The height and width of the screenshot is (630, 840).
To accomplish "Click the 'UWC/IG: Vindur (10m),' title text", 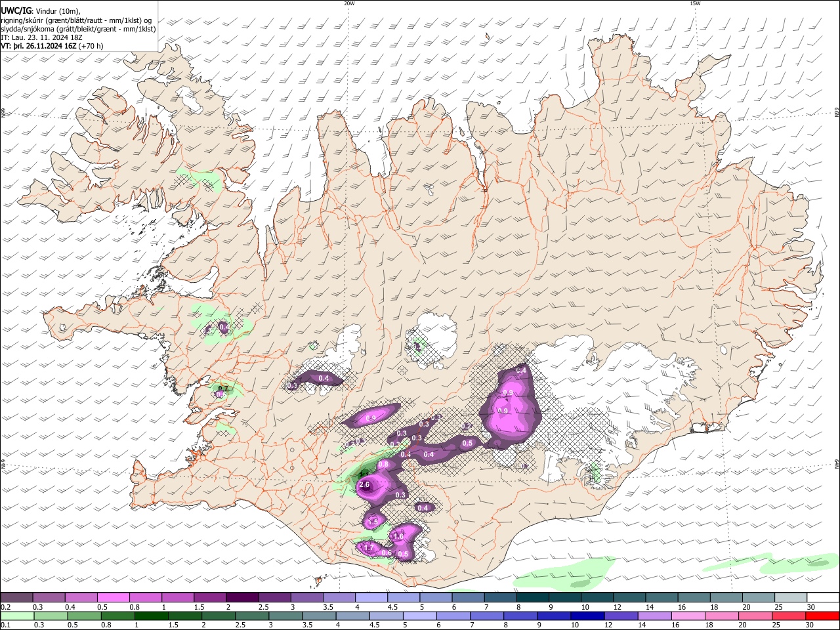I will click(x=41, y=11).
